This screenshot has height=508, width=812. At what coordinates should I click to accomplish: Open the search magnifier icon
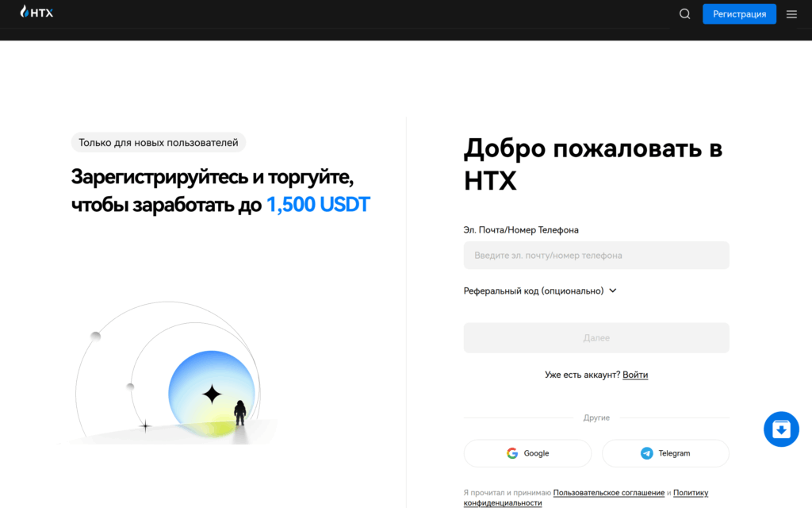684,14
